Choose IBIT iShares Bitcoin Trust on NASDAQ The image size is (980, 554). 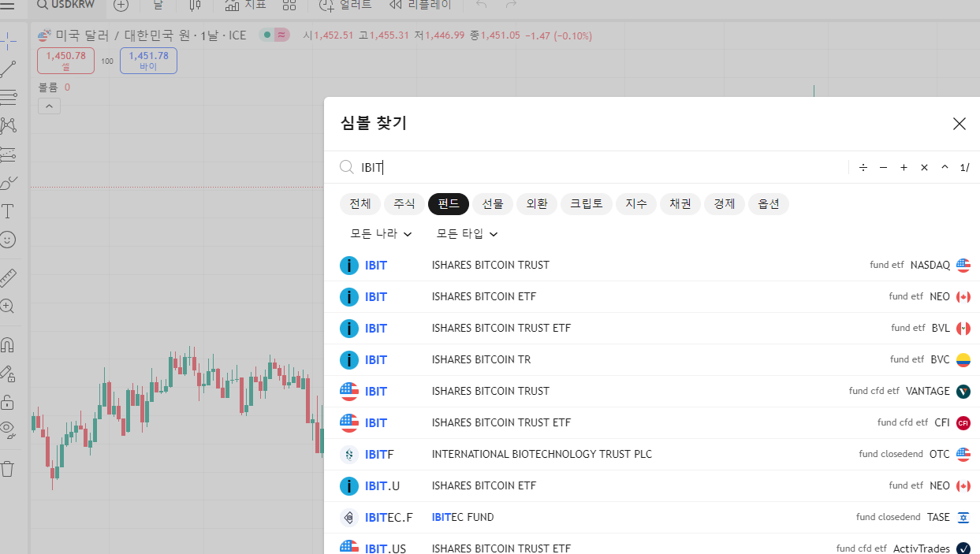click(x=652, y=266)
